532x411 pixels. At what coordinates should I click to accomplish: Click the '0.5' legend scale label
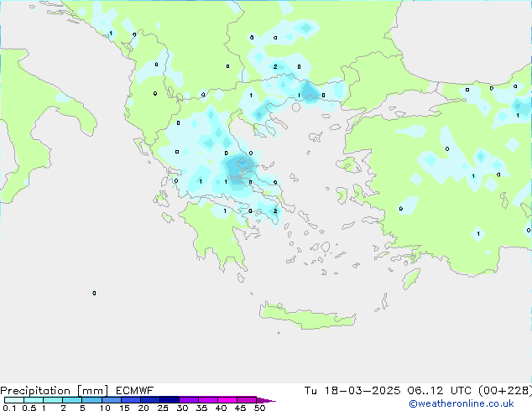(29, 408)
